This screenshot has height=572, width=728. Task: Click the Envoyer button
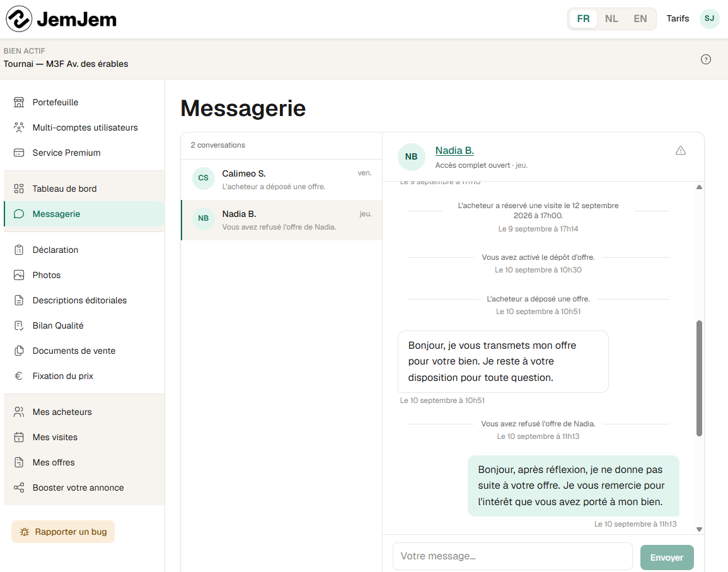[667, 557]
